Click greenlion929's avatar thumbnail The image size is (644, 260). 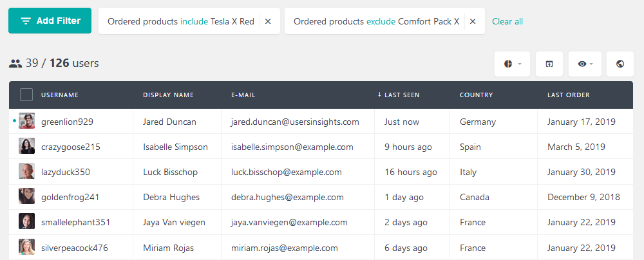(x=26, y=121)
